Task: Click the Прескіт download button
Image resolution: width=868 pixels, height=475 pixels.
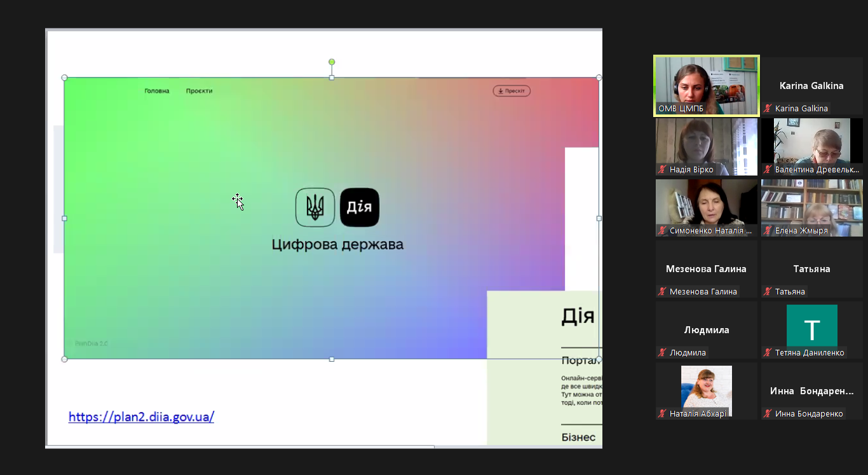Action: pyautogui.click(x=512, y=91)
